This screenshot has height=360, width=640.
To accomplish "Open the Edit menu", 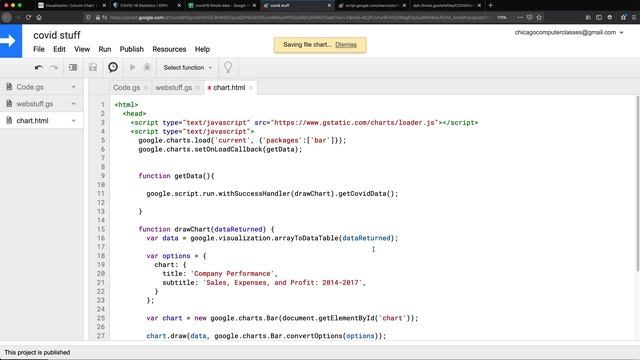I will pos(59,49).
